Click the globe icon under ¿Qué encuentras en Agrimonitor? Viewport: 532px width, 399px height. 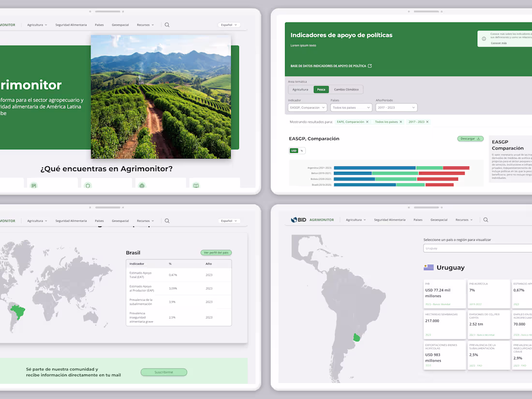click(x=142, y=185)
